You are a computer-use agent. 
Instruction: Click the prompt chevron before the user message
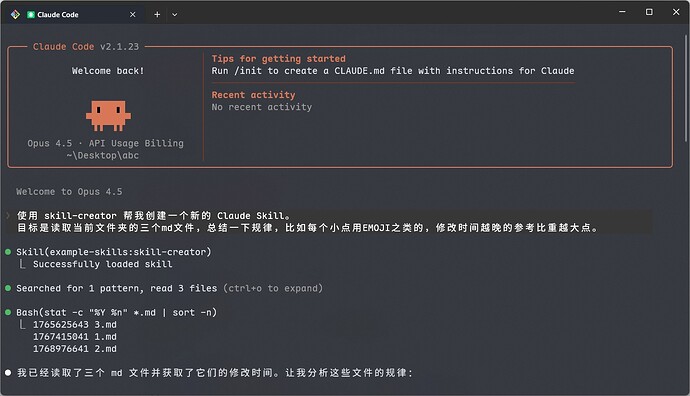click(8, 216)
